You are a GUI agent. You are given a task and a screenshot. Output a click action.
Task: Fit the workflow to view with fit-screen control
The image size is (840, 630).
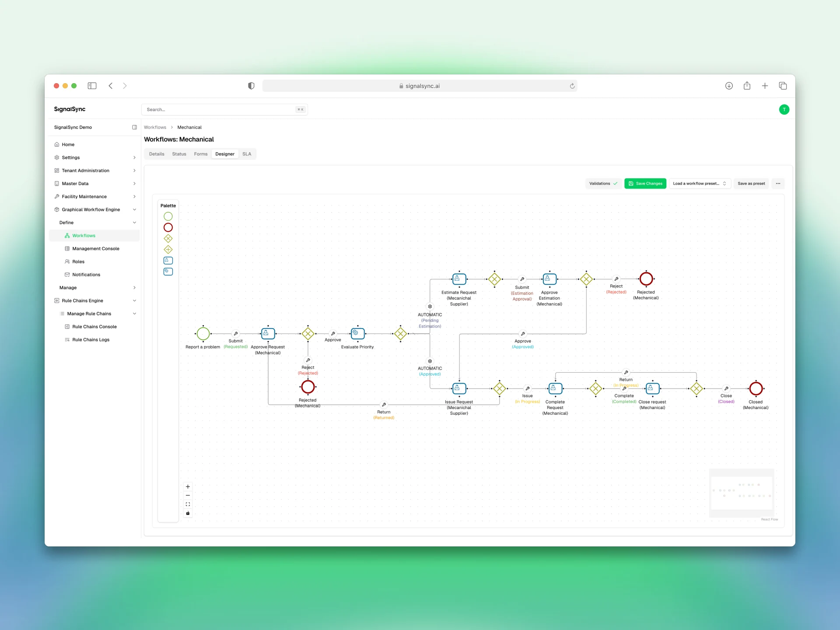coord(188,504)
